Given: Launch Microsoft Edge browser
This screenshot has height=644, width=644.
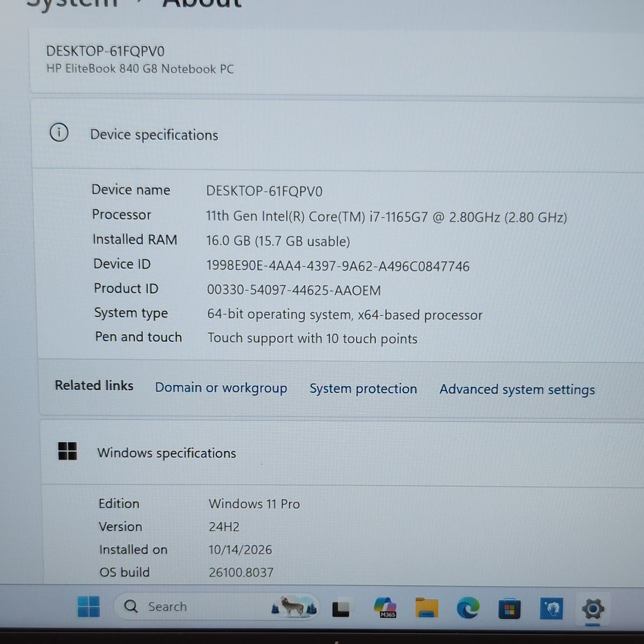Looking at the screenshot, I should click(467, 608).
